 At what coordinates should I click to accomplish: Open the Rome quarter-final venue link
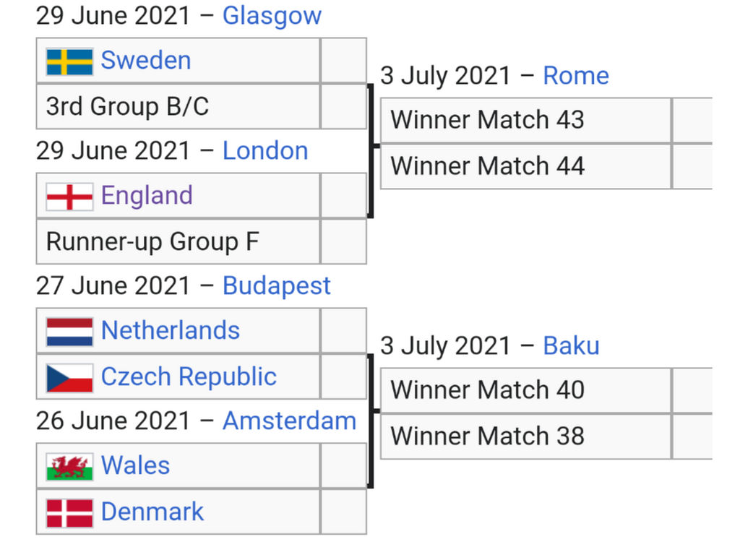pos(575,76)
